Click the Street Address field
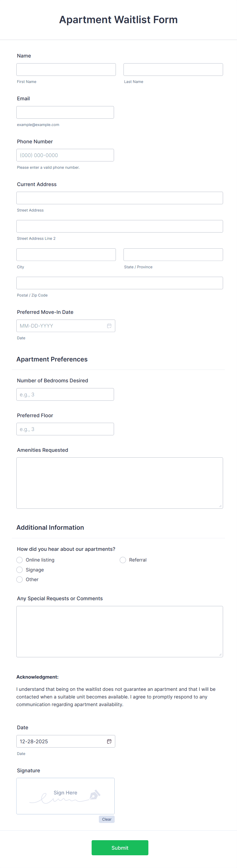The image size is (237, 868). 119,198
